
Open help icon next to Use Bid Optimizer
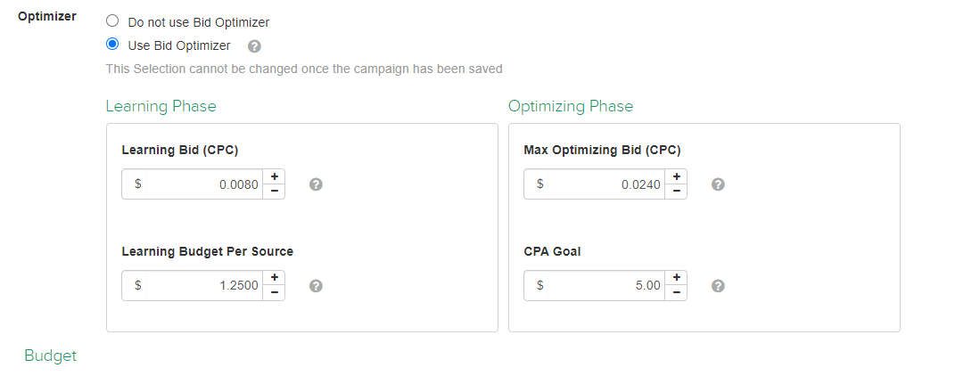(x=254, y=46)
